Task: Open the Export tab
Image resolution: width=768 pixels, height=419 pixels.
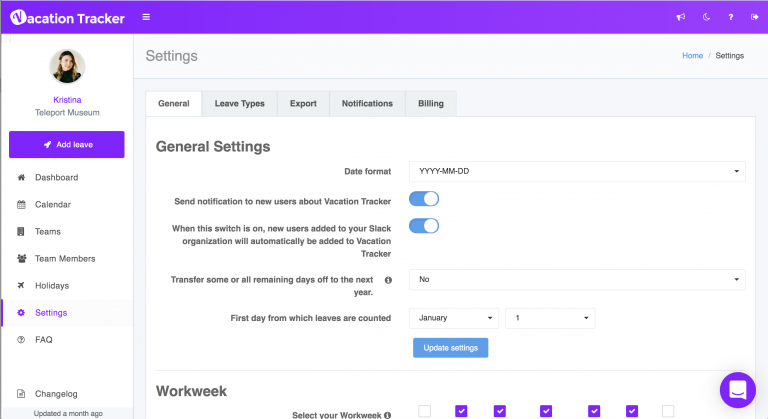Action: [303, 103]
